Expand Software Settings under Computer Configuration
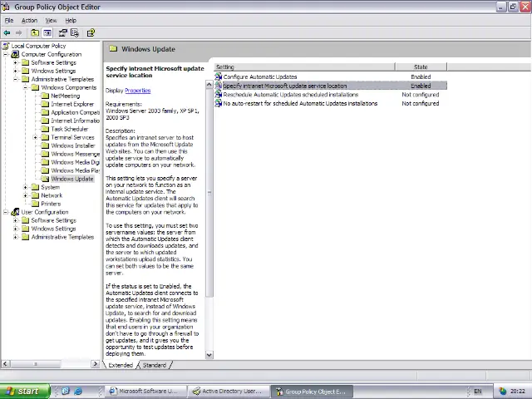The width and height of the screenshot is (532, 399). click(16, 62)
